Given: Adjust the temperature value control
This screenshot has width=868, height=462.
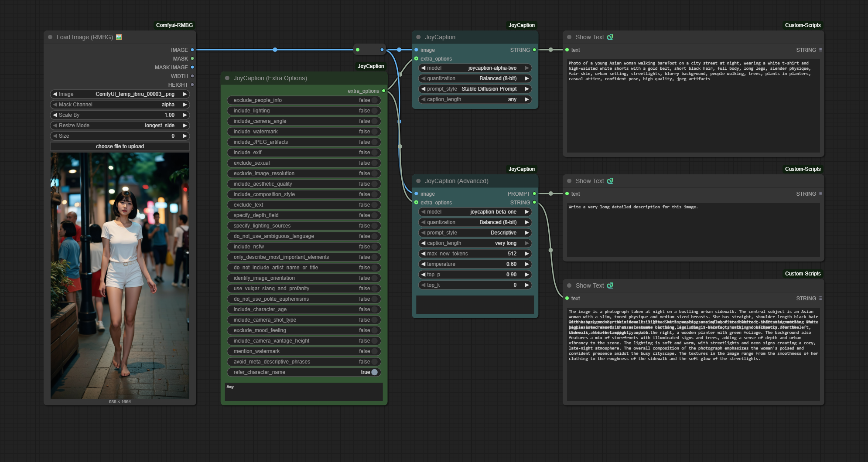Looking at the screenshot, I should 475,264.
